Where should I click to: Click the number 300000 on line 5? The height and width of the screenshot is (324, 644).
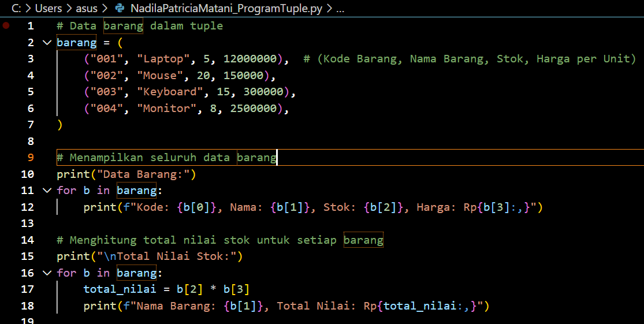264,92
